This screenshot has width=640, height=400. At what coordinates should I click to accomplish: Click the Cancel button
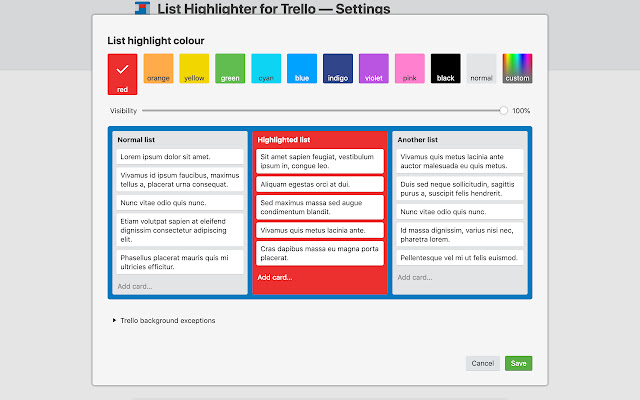click(483, 363)
